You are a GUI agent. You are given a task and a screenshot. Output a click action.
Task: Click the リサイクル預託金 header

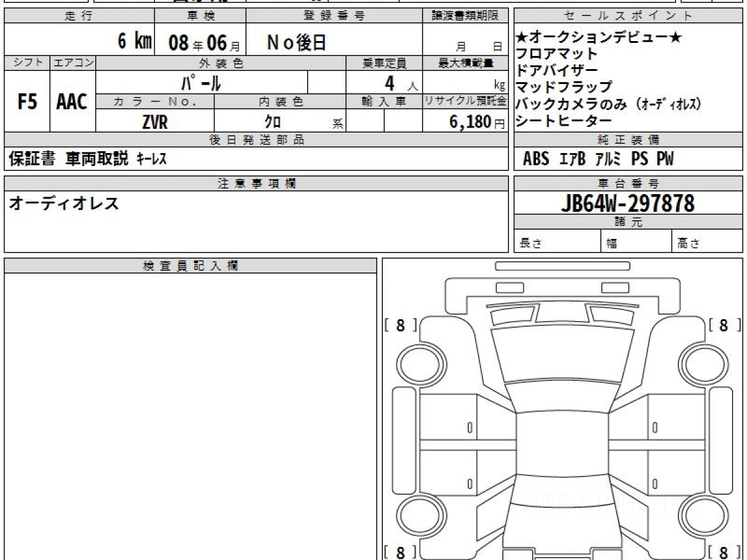click(465, 101)
